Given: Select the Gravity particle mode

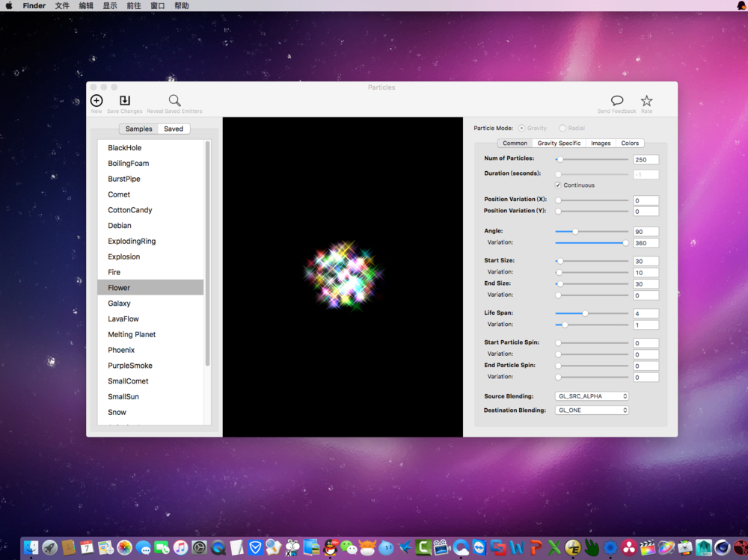Looking at the screenshot, I should pos(522,129).
